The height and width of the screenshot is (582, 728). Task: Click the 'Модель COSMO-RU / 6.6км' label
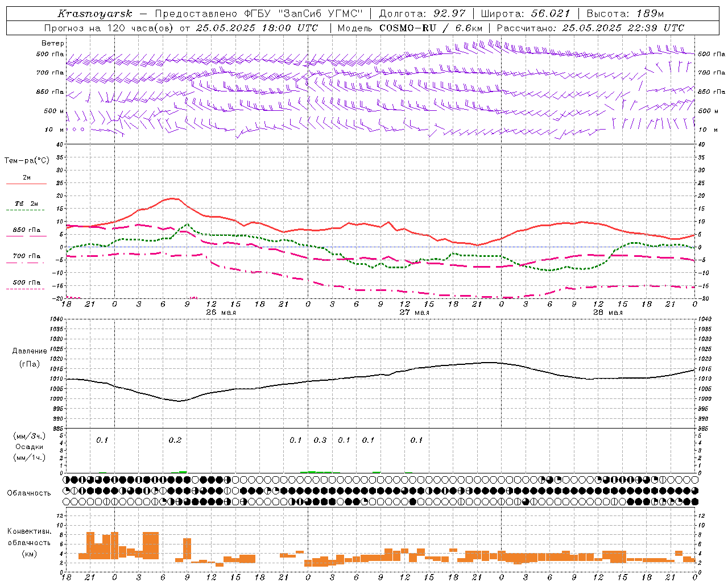[410, 28]
